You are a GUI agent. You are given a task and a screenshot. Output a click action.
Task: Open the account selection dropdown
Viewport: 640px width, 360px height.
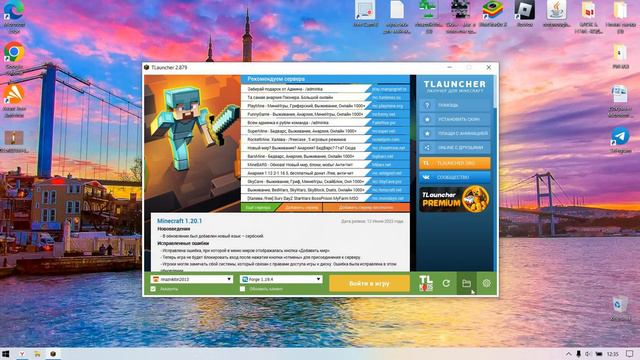pos(191,279)
